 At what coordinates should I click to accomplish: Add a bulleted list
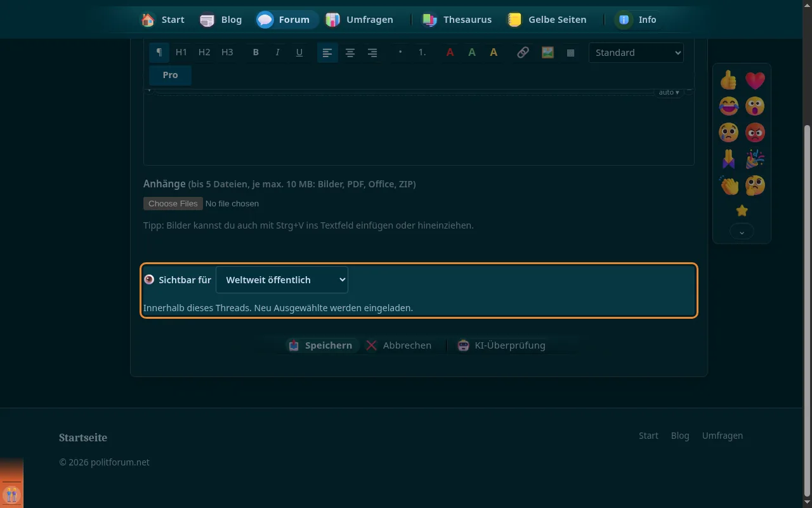point(400,52)
